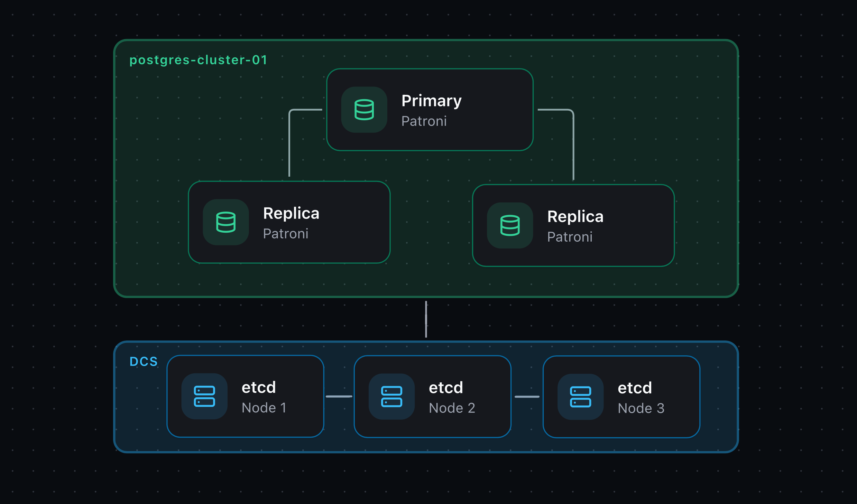The image size is (857, 504).
Task: Click the right Replica database icon
Action: pyautogui.click(x=510, y=225)
